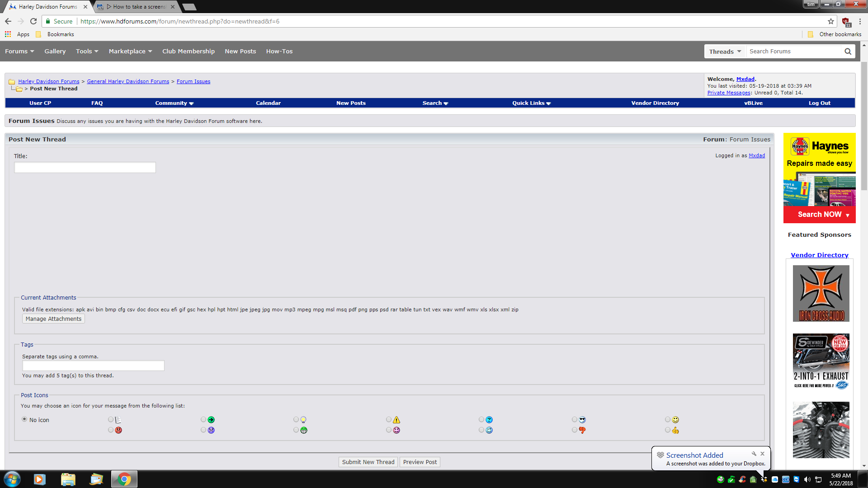
Task: Reload the page with the browser refresh icon
Action: [33, 21]
